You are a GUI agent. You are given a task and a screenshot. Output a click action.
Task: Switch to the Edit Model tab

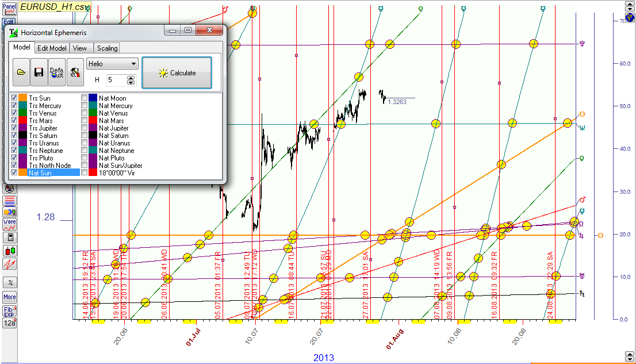tap(52, 48)
